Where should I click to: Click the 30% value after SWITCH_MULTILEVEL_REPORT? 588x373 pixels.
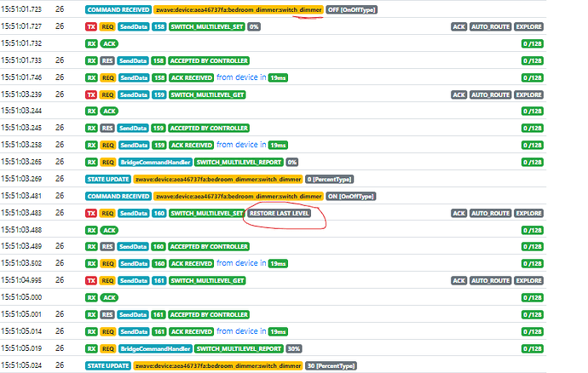tap(294, 348)
